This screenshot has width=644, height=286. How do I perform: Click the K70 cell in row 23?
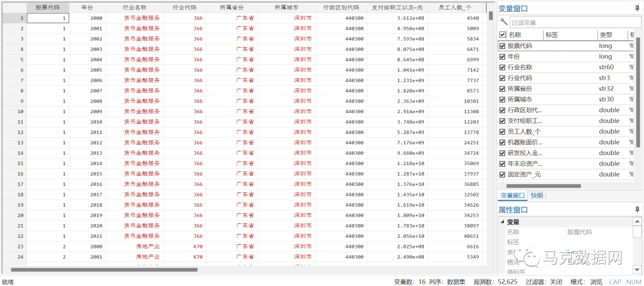pos(184,247)
